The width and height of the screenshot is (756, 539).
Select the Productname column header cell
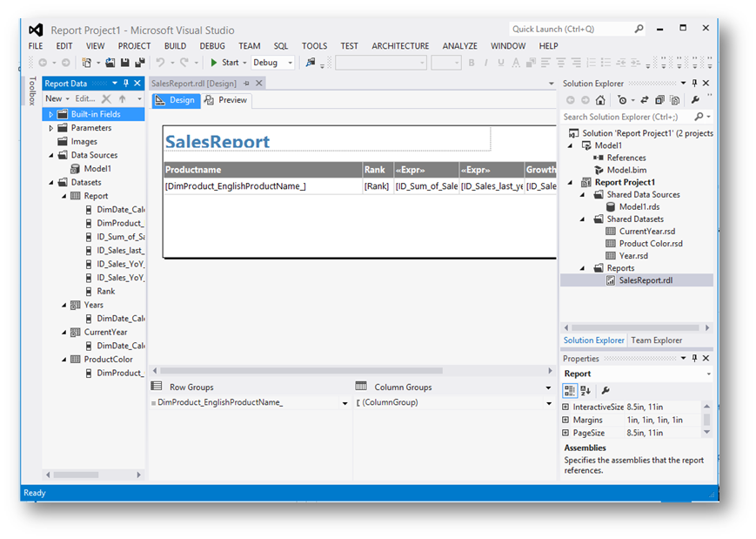coord(263,170)
